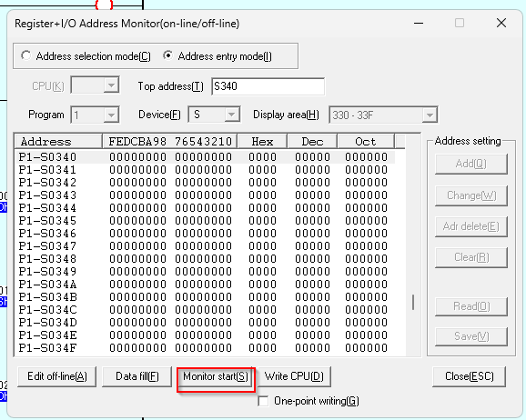This screenshot has height=420, width=526.
Task: Click Hex value of P1-S0340
Action: [262, 157]
